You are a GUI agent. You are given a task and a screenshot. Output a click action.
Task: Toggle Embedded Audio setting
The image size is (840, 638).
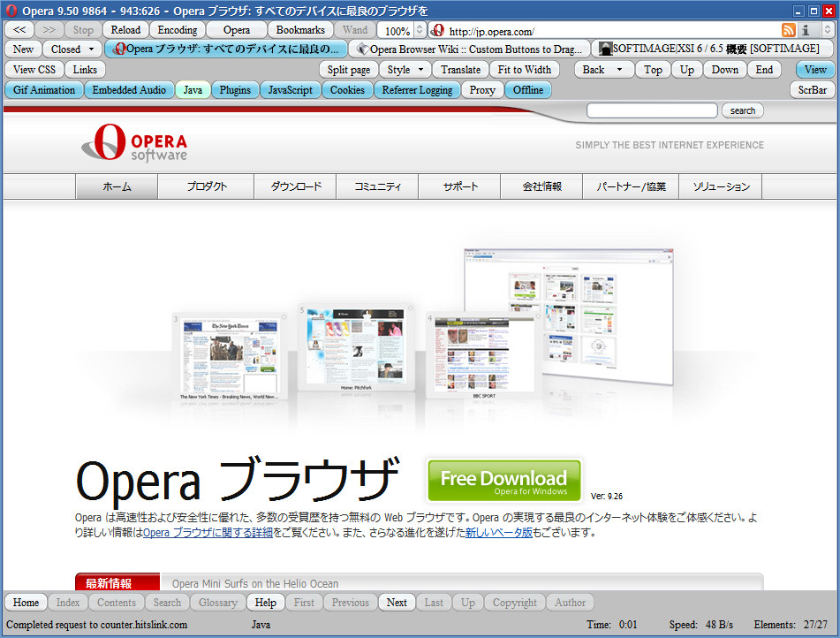tap(129, 90)
